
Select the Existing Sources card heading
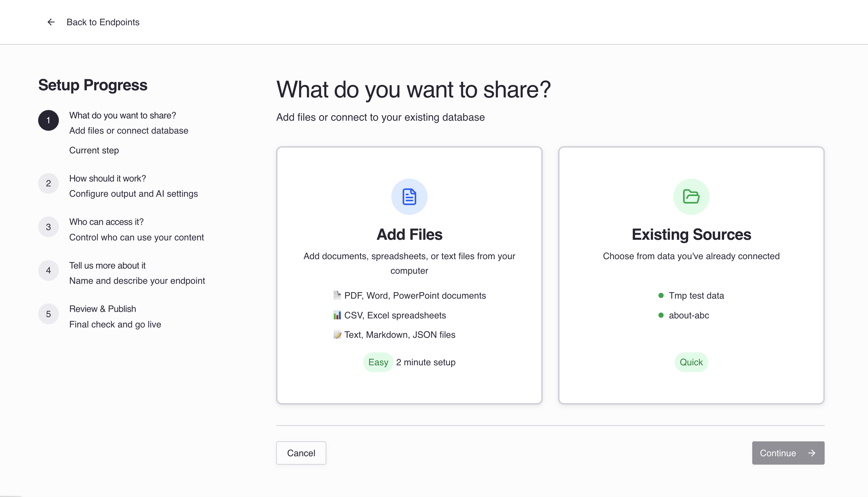(x=691, y=235)
